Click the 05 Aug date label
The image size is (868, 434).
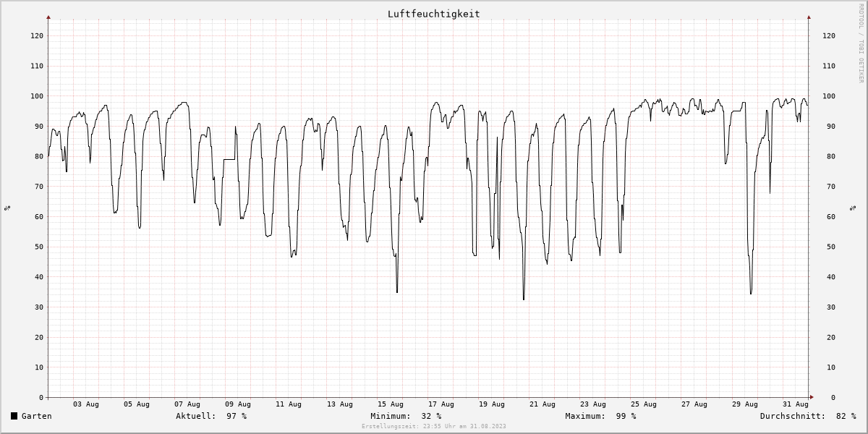click(137, 404)
